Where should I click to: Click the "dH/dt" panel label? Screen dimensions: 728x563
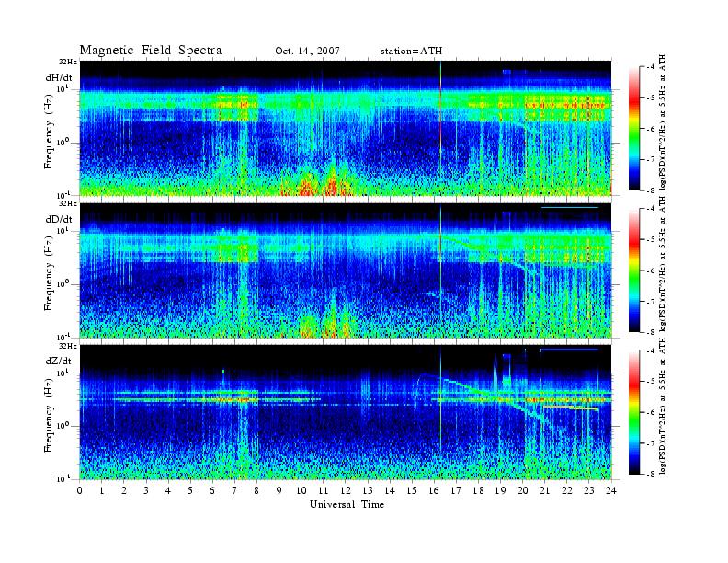[59, 77]
